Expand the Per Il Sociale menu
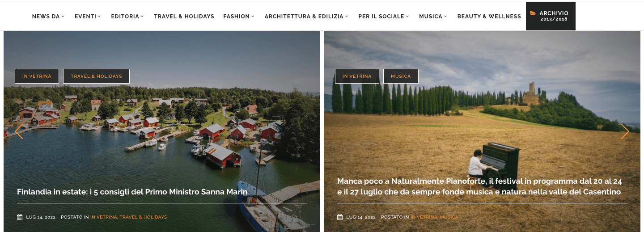 pos(384,17)
